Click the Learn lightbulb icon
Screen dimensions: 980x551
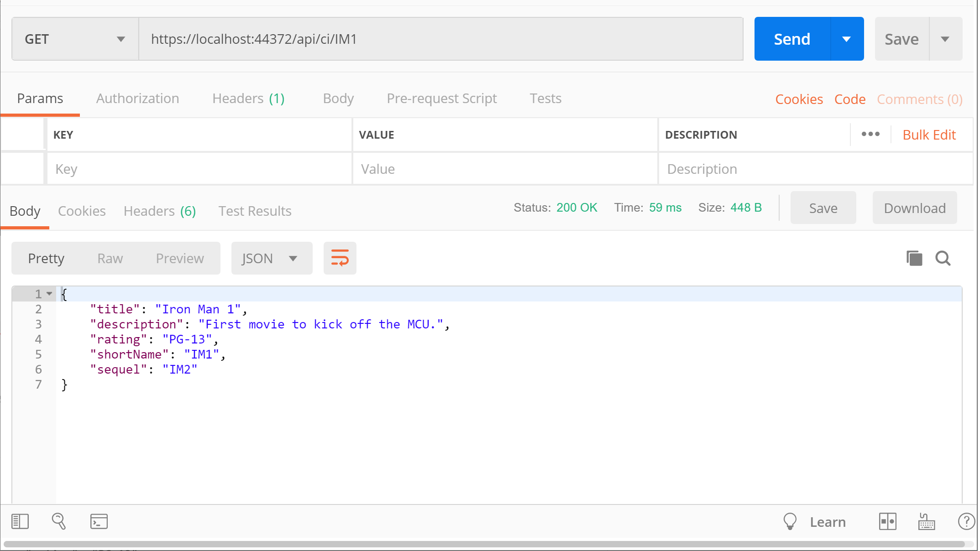tap(790, 521)
